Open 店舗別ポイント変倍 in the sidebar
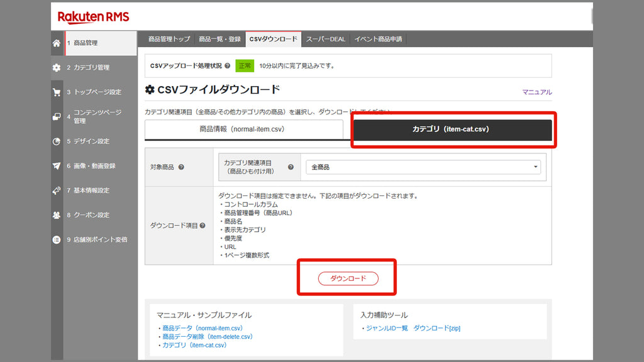The width and height of the screenshot is (644, 362). point(100,239)
